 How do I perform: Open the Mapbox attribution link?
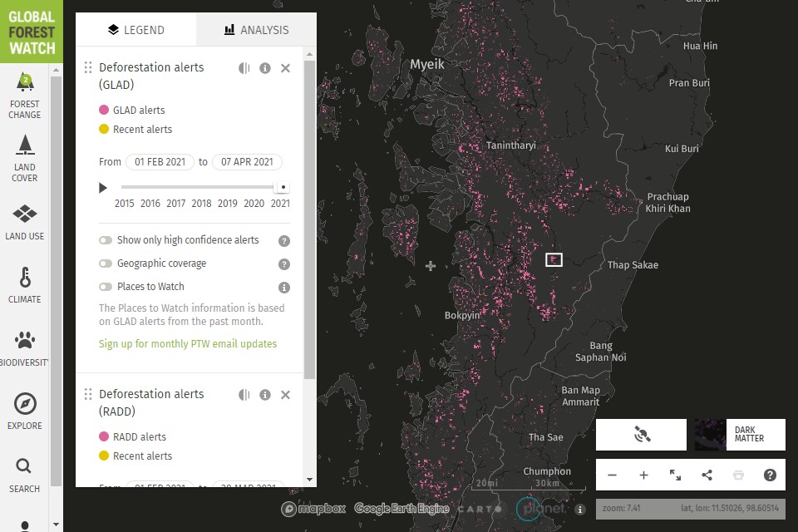click(x=313, y=509)
